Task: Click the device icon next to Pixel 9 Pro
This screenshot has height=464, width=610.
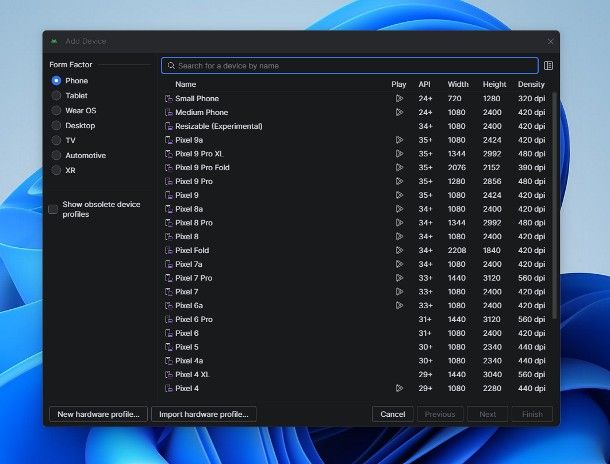Action: (168, 181)
